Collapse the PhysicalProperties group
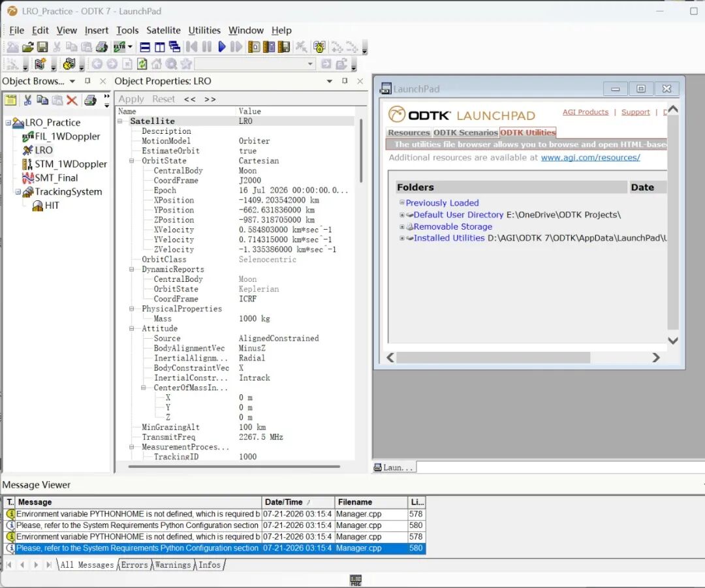Viewport: 705px width, 588px height. [132, 309]
